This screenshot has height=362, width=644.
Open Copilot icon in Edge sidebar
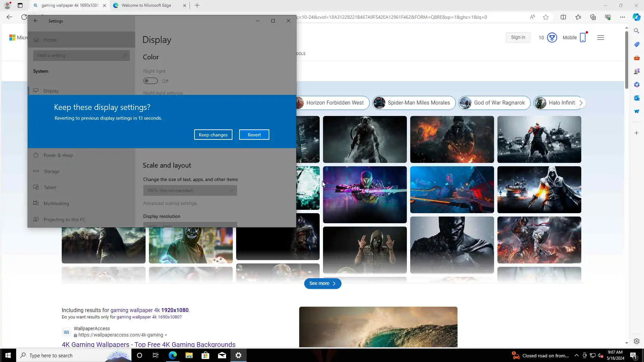point(636,17)
